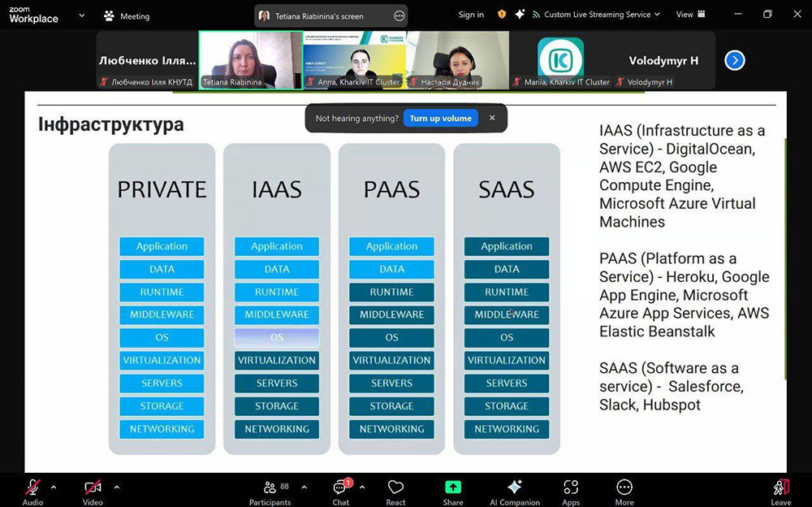
Task: Show next participants with the blue arrow
Action: click(734, 61)
